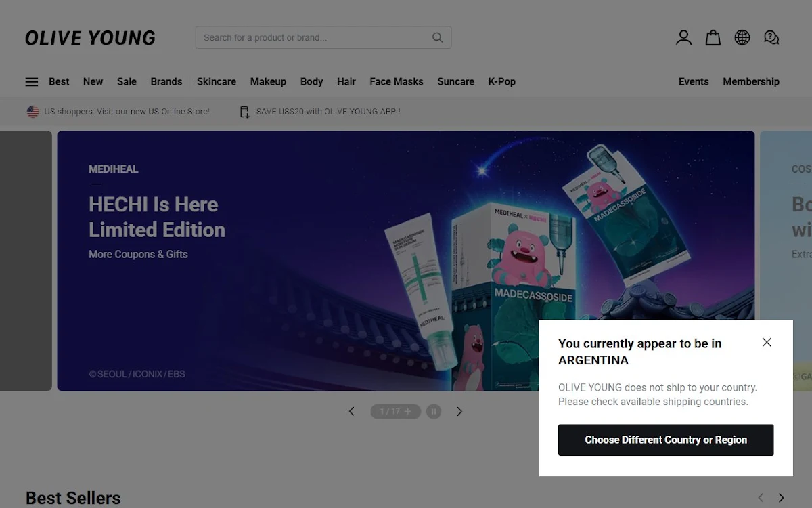Open the Hair category

point(346,81)
